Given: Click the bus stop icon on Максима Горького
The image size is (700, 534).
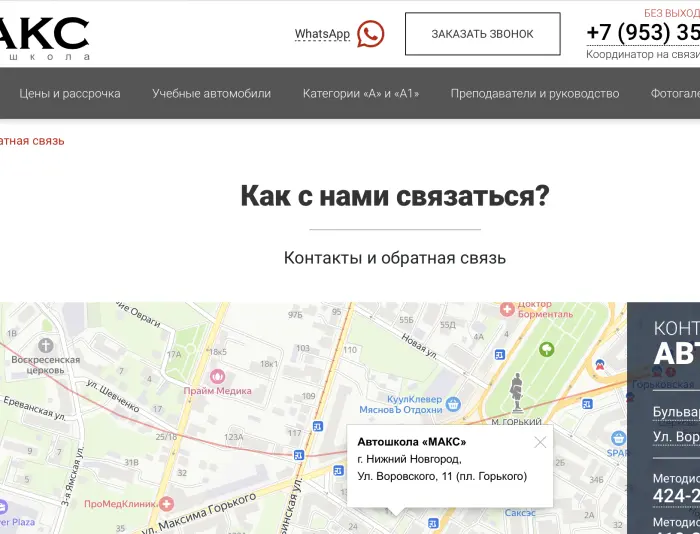Looking at the screenshot, I should (299, 455).
